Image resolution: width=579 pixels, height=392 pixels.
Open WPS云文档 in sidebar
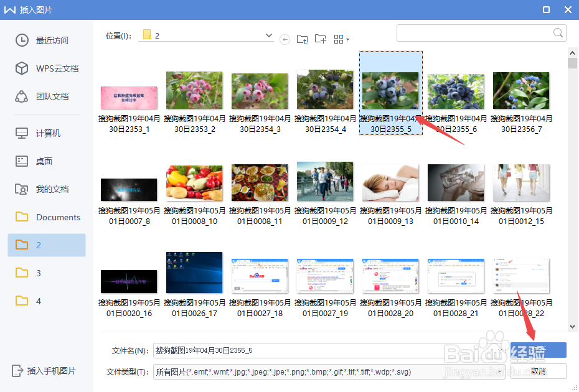coord(47,69)
